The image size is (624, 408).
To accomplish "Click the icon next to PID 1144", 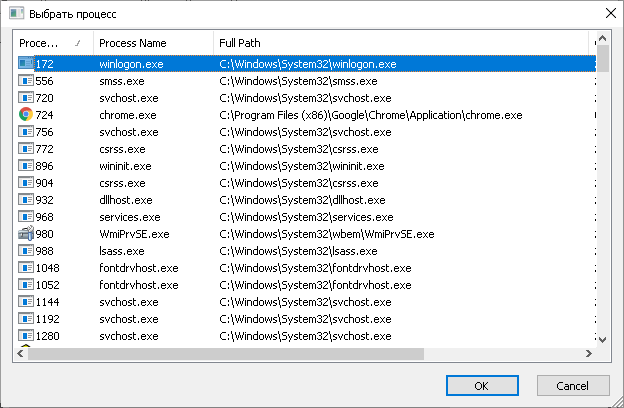I will pos(26,302).
